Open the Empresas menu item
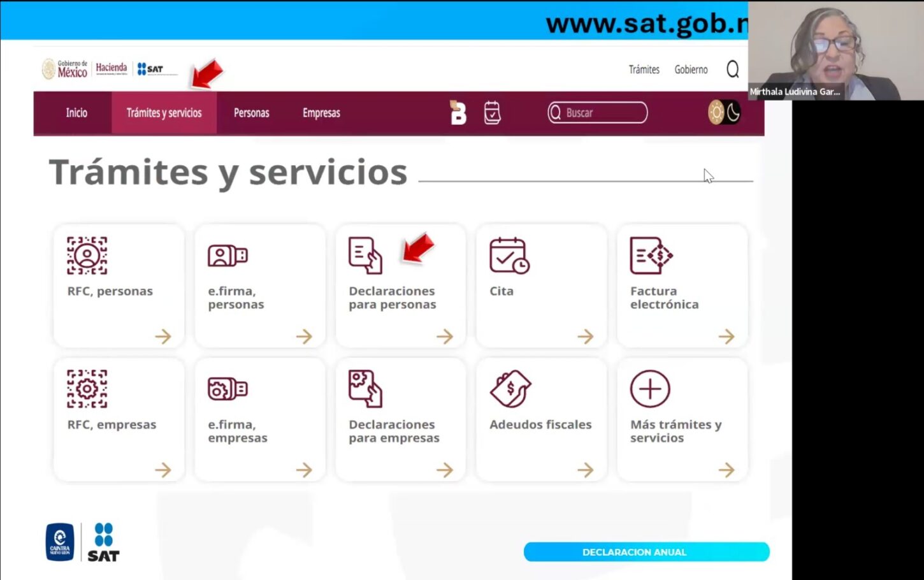 (321, 113)
